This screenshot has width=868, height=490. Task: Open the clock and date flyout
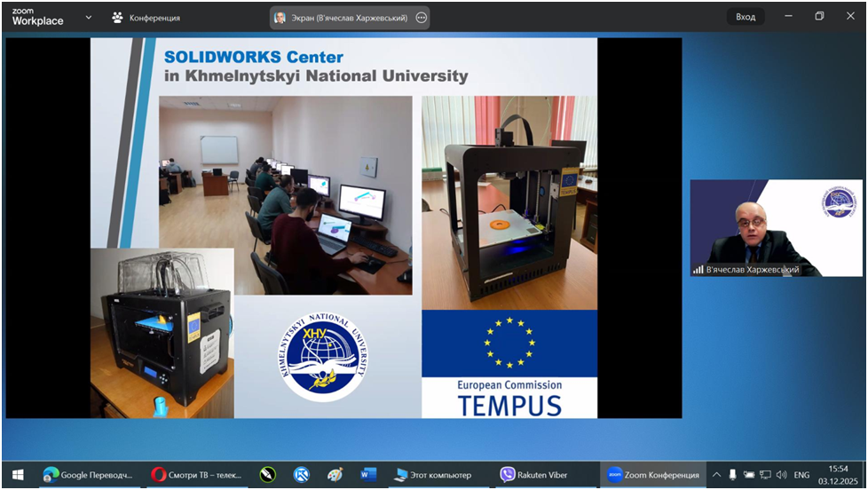click(838, 475)
